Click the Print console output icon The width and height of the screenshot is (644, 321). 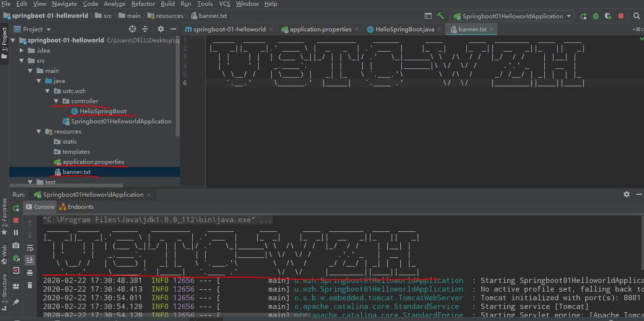click(30, 273)
